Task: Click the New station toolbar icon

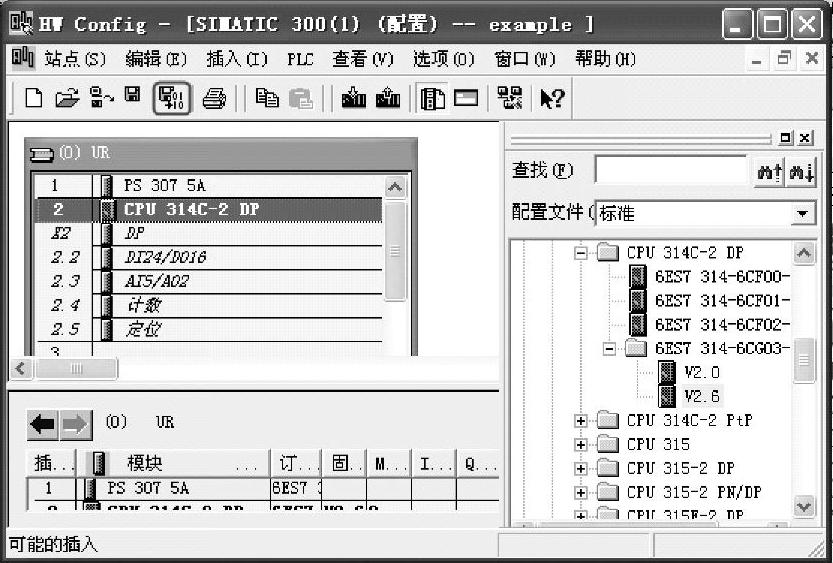Action: tap(33, 98)
